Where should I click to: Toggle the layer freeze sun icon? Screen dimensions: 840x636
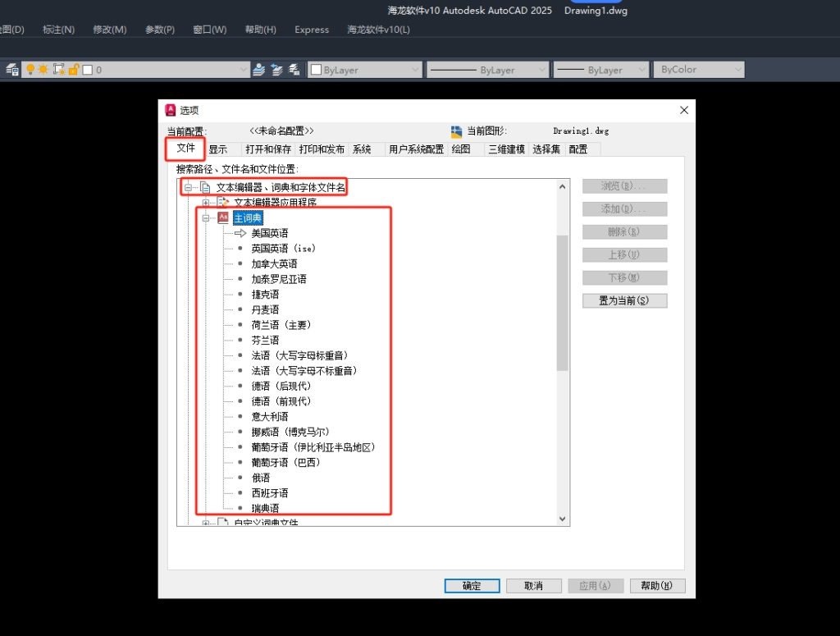(x=43, y=70)
